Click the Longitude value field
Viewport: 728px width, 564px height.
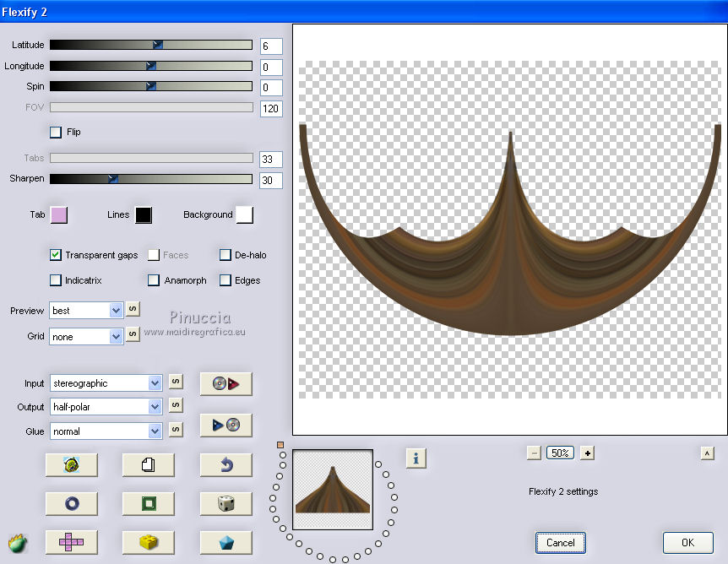(x=271, y=68)
